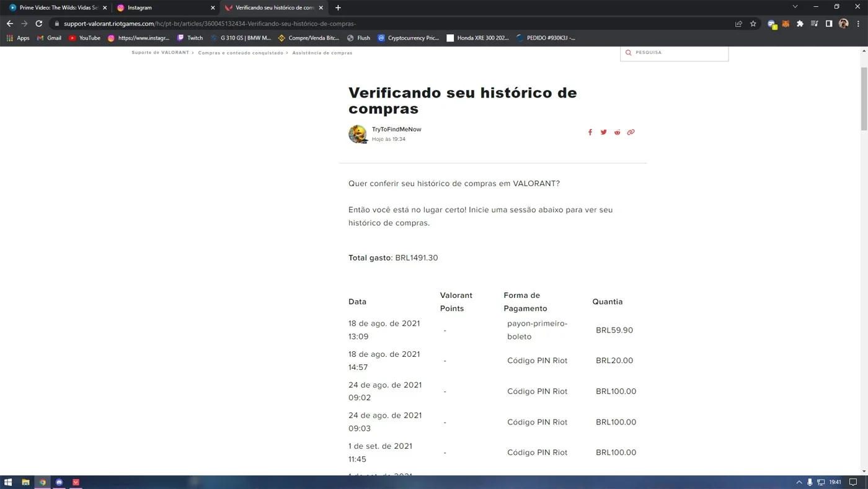Reload the current page
Image resolution: width=868 pixels, height=489 pixels.
click(38, 24)
